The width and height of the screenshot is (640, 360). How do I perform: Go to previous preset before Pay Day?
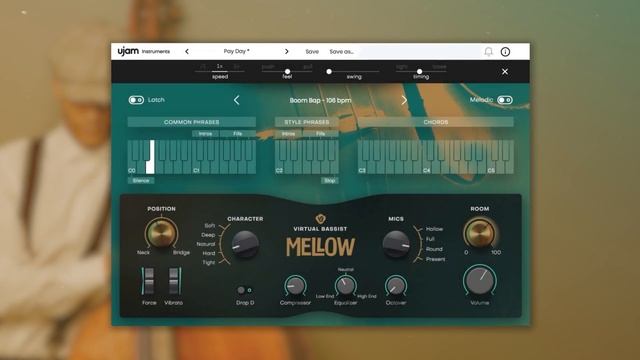[x=187, y=51]
